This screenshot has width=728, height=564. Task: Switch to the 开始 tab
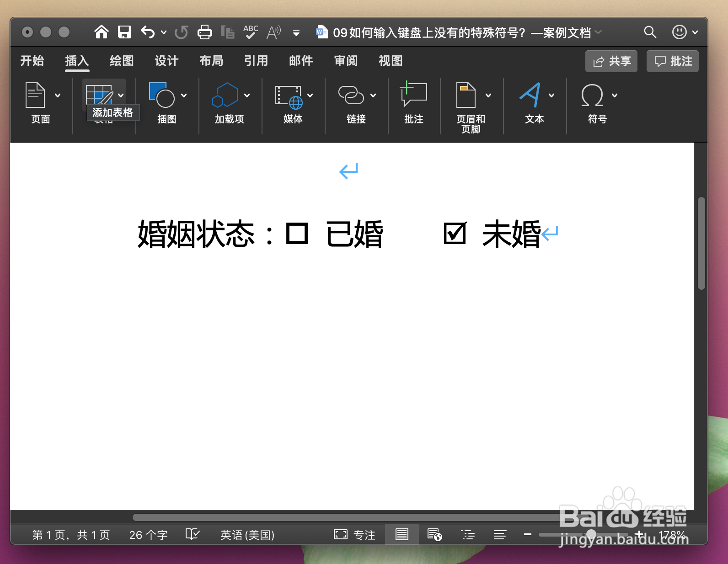pyautogui.click(x=32, y=61)
